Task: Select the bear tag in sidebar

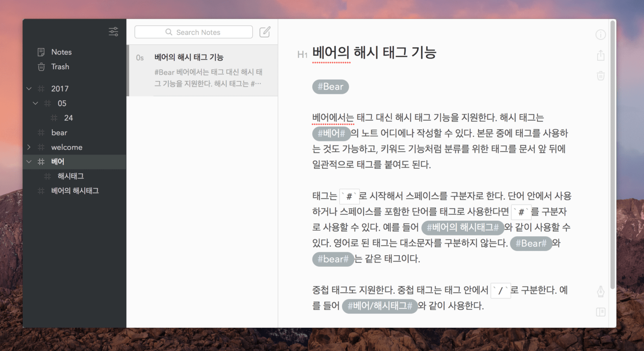Action: point(59,133)
